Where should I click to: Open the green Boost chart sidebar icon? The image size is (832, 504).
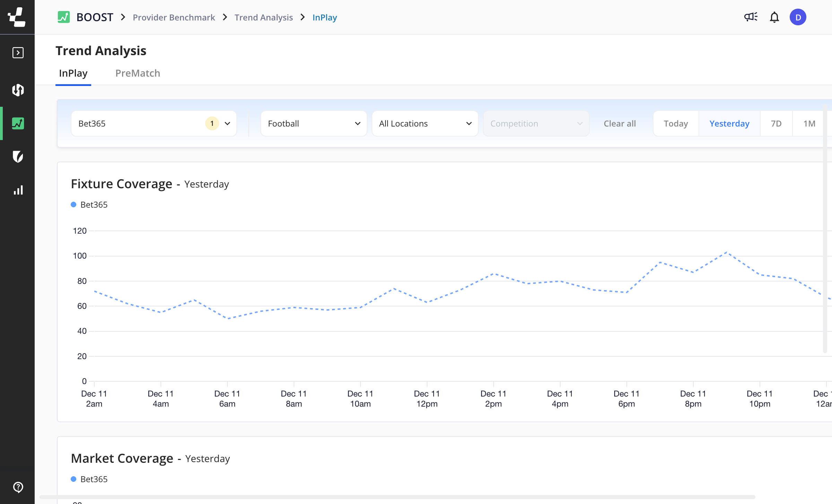(18, 123)
